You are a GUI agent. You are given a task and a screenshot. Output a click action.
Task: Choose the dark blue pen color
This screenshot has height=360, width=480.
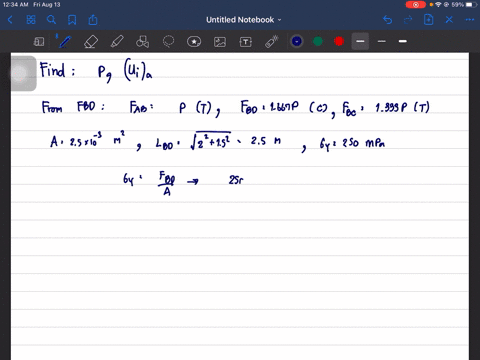click(297, 41)
